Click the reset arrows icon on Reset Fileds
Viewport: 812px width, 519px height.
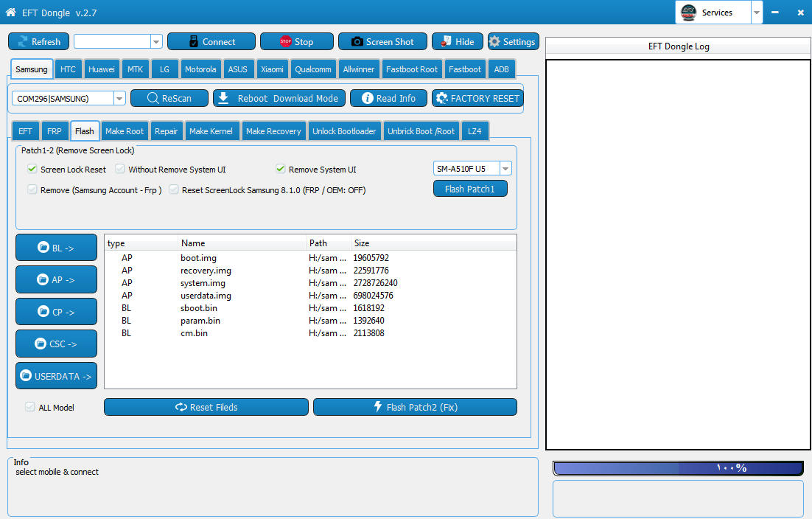181,407
